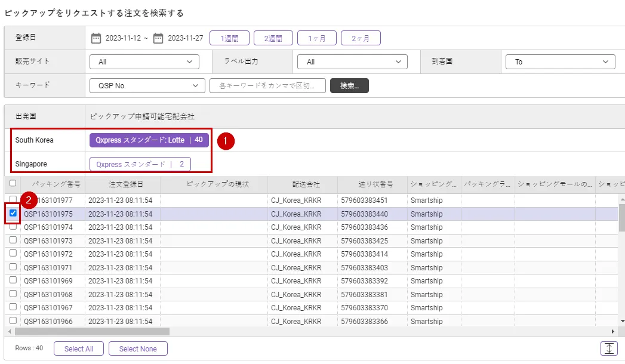Click the Select All button
Viewport: 625px width, 364px height.
tap(78, 348)
